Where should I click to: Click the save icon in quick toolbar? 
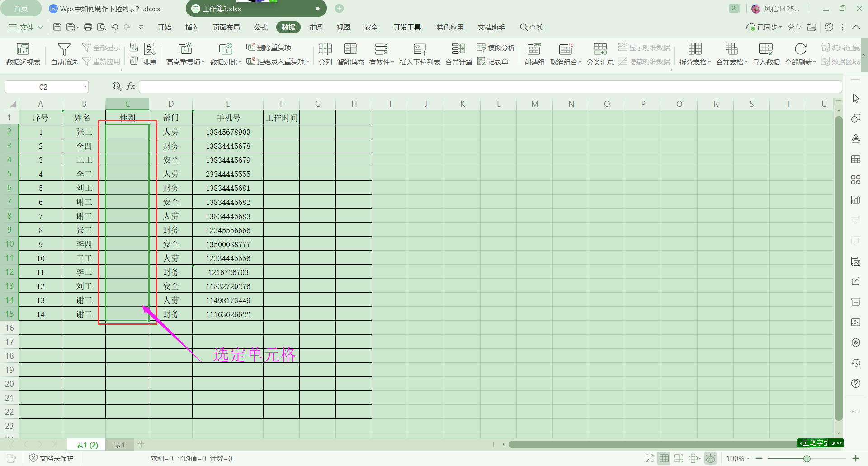coord(57,27)
